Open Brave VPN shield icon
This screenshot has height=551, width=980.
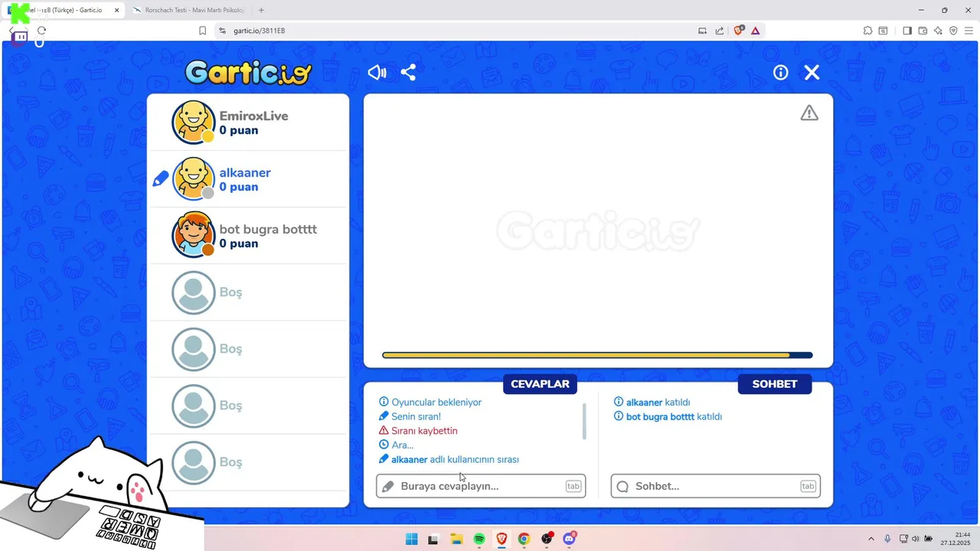953,31
